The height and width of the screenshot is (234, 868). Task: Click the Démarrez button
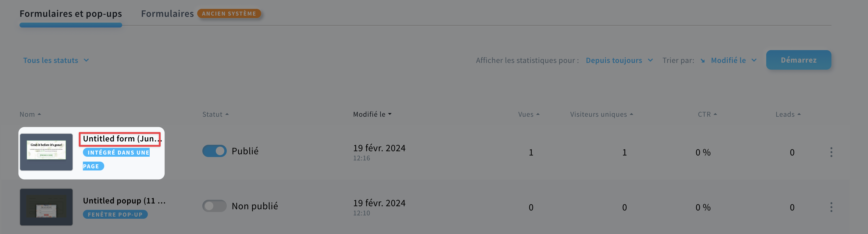pos(799,60)
